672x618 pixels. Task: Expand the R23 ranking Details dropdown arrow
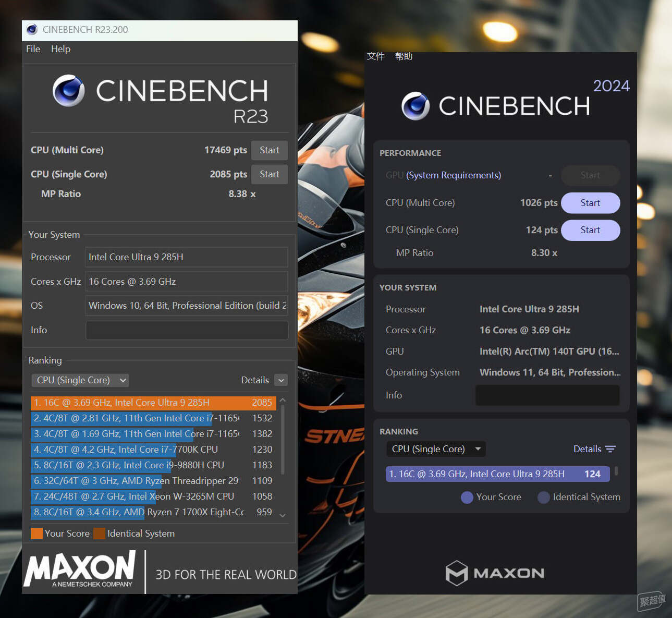[x=281, y=380]
